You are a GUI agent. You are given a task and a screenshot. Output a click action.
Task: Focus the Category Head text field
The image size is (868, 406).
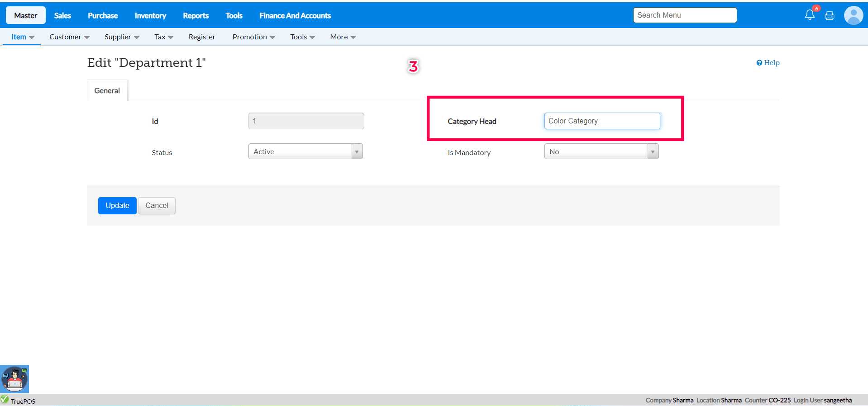601,121
